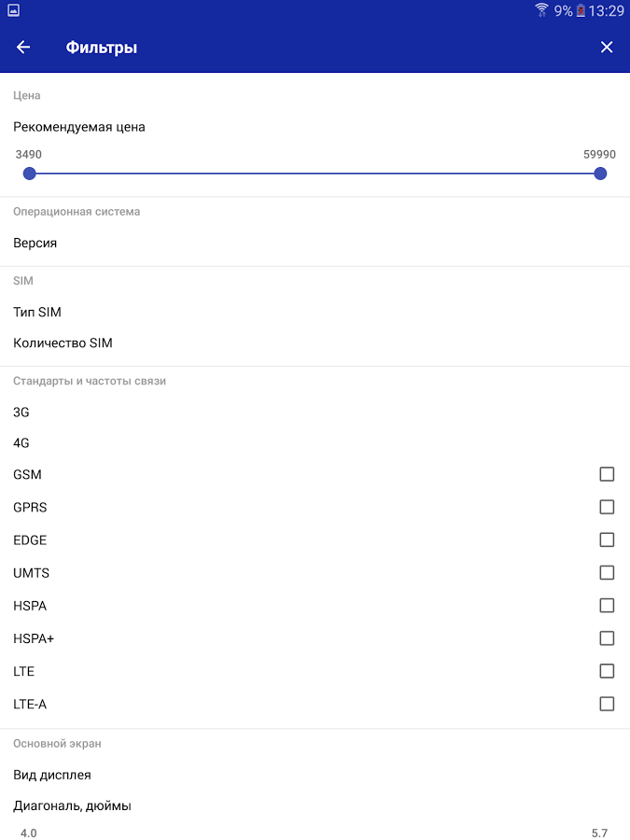Check the GSM checkbox
The width and height of the screenshot is (630, 840).
607,474
